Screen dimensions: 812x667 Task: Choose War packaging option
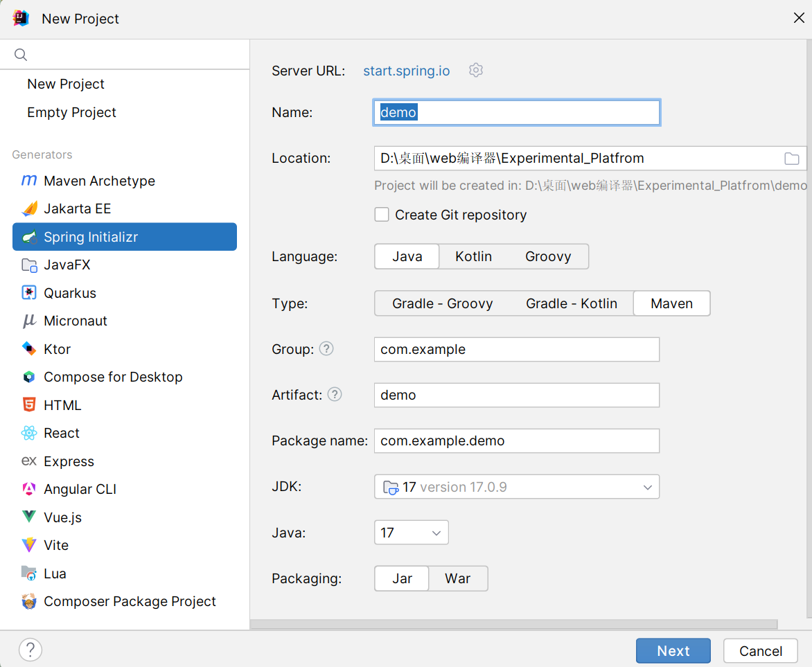click(x=457, y=579)
